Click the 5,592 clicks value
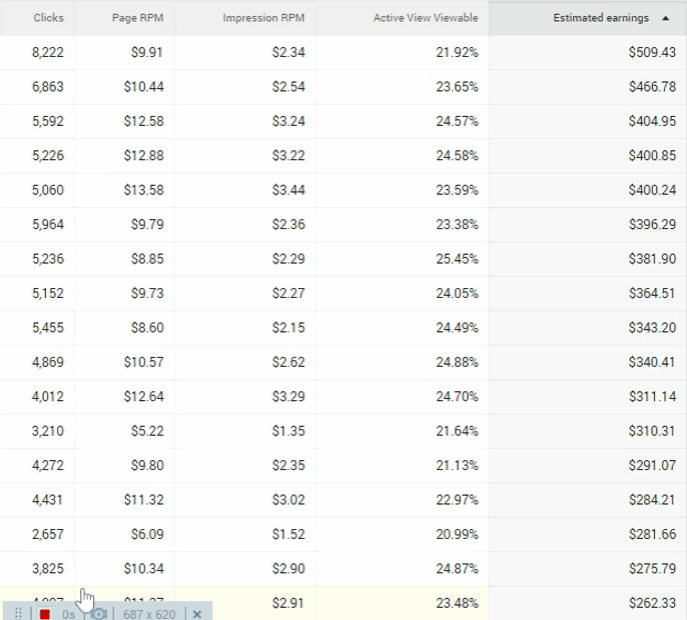This screenshot has height=620, width=687. pos(48,121)
